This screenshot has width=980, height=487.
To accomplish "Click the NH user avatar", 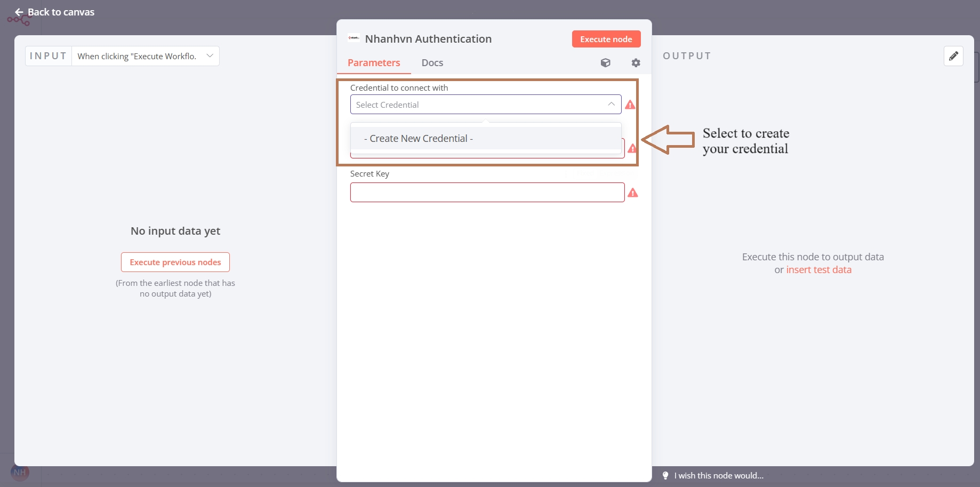I will pyautogui.click(x=20, y=472).
